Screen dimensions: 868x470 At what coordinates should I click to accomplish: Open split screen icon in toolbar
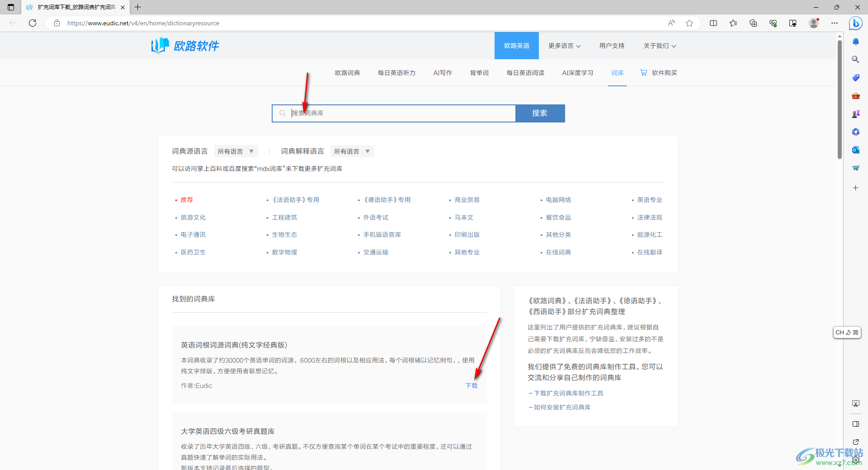(x=713, y=23)
